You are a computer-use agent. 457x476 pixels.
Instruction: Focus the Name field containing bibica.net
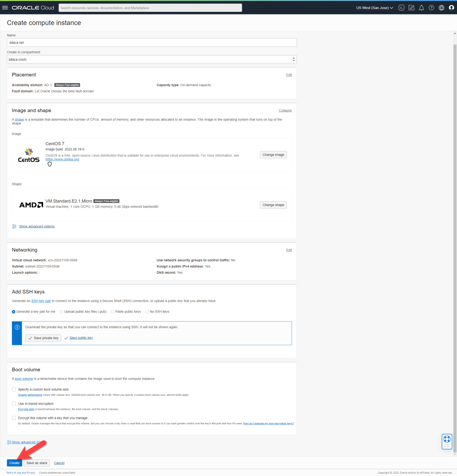[x=152, y=43]
